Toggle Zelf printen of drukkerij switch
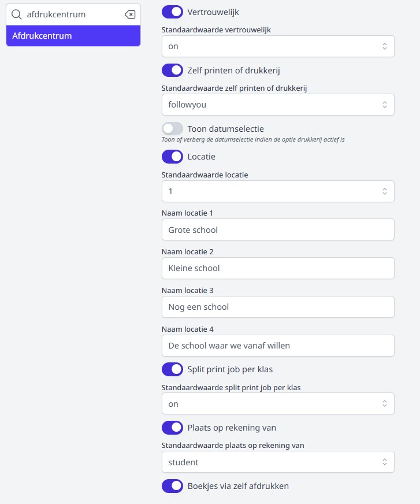The image size is (420, 504). pyautogui.click(x=172, y=71)
